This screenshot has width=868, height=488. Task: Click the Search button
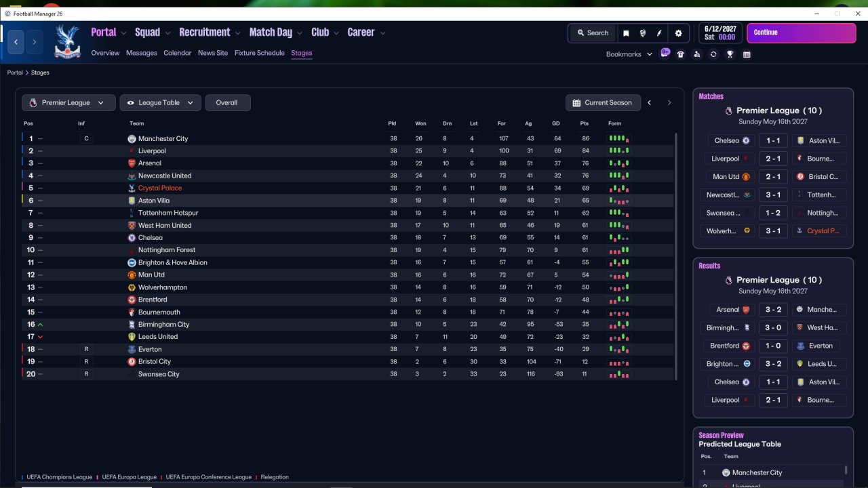[x=593, y=33]
